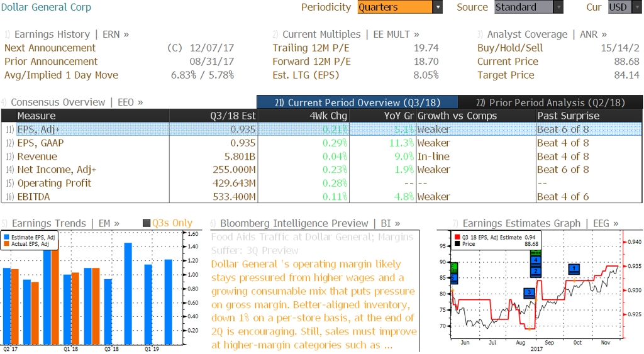The height and width of the screenshot is (354, 644).
Task: Click the Current Price value 88.68
Action: [x=627, y=61]
